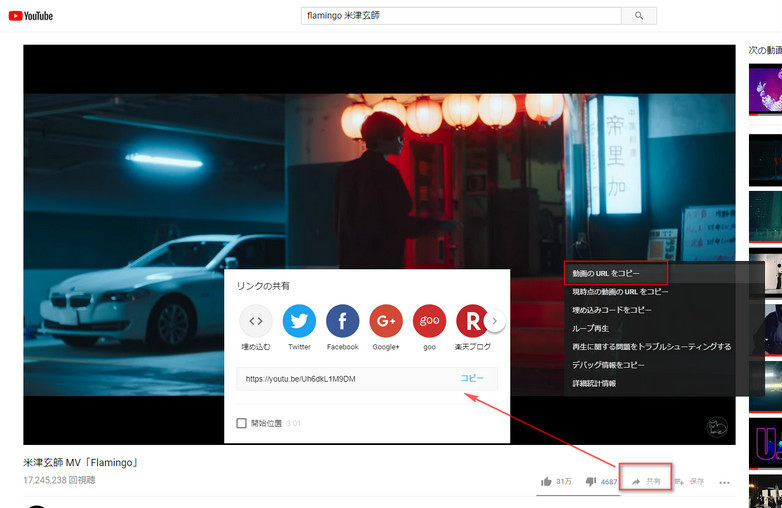Screen dimensions: 782x508
Task: Click the リンクの共有 dialog heading
Action: point(263,286)
